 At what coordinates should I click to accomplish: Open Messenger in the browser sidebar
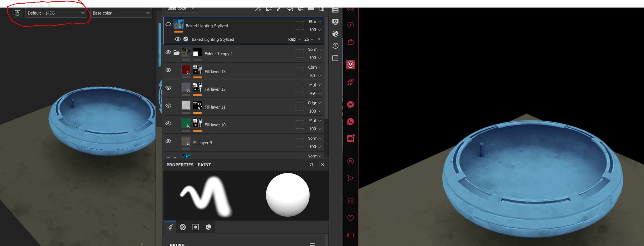351,105
